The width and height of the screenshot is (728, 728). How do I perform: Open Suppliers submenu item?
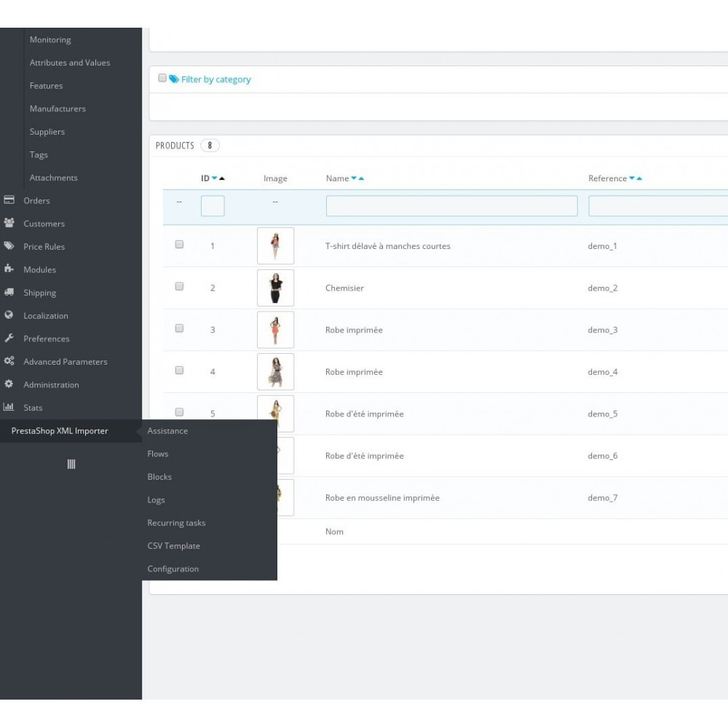click(47, 132)
